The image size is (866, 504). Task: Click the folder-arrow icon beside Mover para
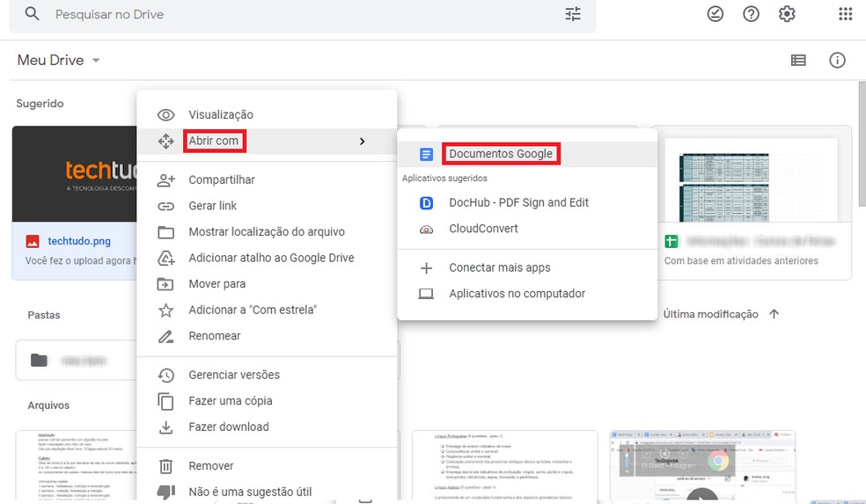pos(165,284)
